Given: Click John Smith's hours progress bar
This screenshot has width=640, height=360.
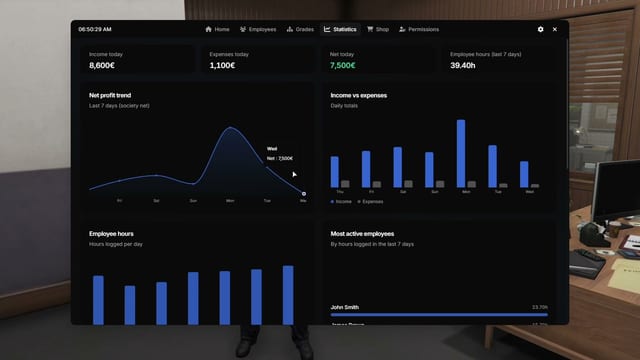Looking at the screenshot, I should pyautogui.click(x=439, y=315).
